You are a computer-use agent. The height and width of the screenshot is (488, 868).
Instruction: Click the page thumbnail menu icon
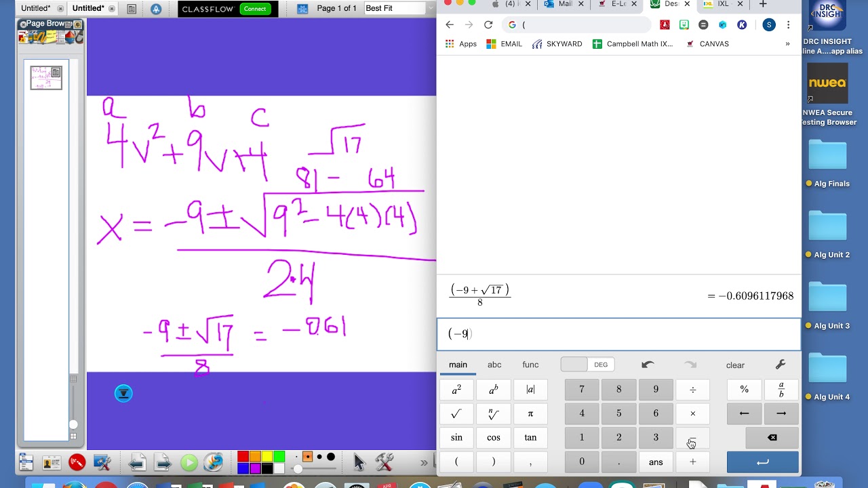[x=56, y=72]
